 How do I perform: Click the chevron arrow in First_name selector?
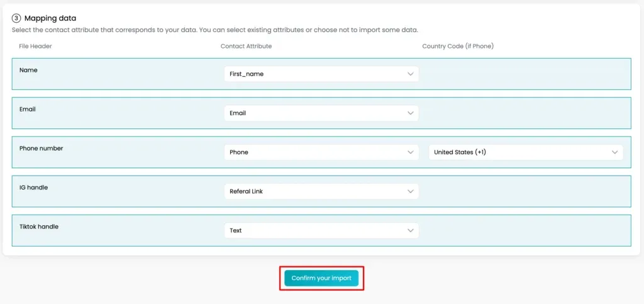(x=410, y=74)
